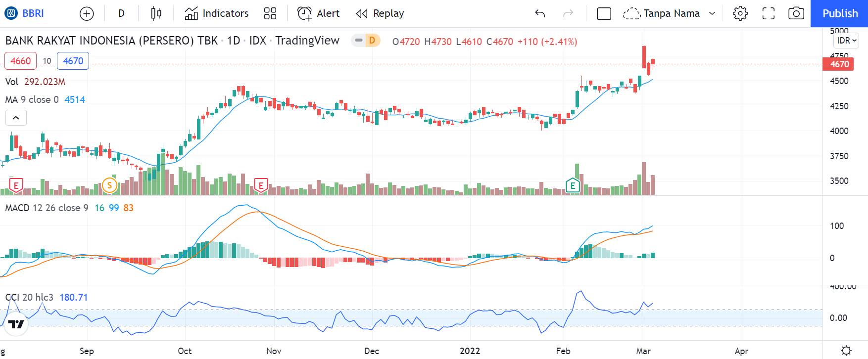Image resolution: width=868 pixels, height=359 pixels.
Task: Open time axis settings gear at bottom right
Action: pos(846,350)
